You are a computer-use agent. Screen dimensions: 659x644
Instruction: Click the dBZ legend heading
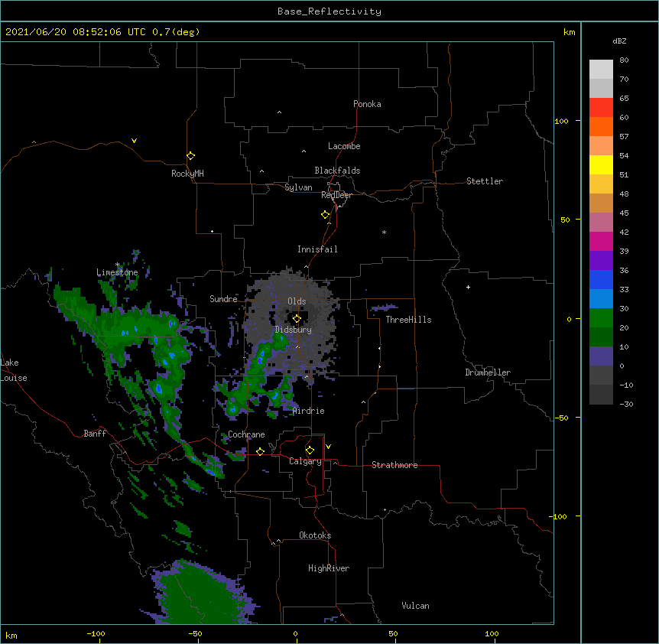coord(619,41)
